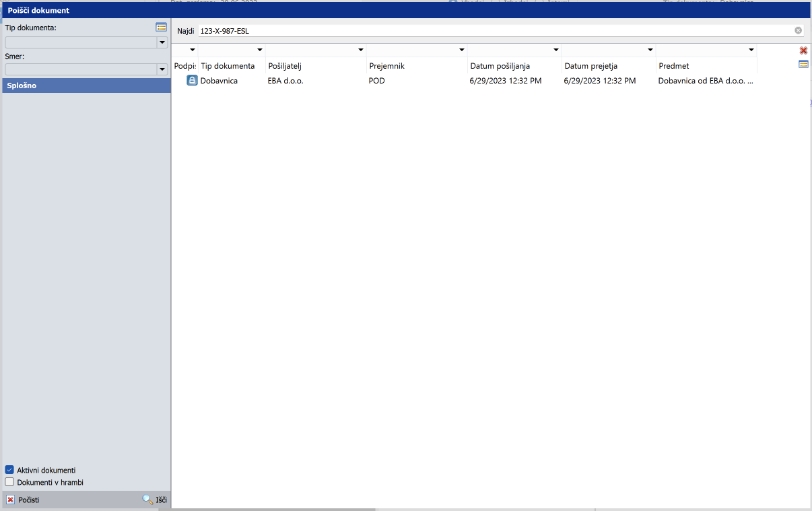Open the Tip dokumenta dropdown
The width and height of the screenshot is (812, 511).
pyautogui.click(x=162, y=42)
